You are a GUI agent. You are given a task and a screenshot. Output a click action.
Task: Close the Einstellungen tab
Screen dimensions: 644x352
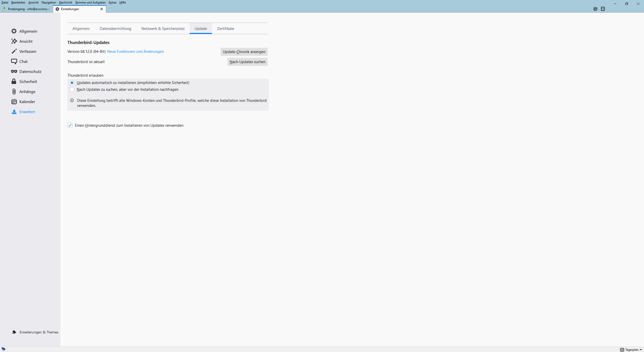pyautogui.click(x=102, y=9)
